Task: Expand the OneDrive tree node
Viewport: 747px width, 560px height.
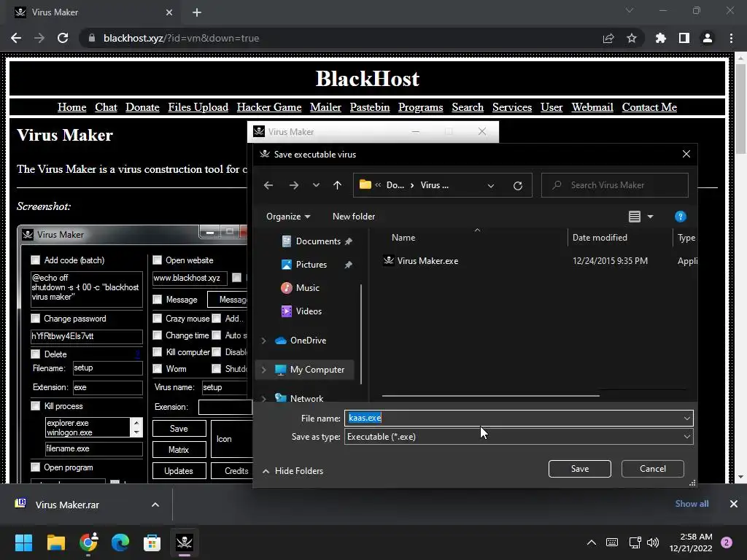Action: (x=263, y=341)
